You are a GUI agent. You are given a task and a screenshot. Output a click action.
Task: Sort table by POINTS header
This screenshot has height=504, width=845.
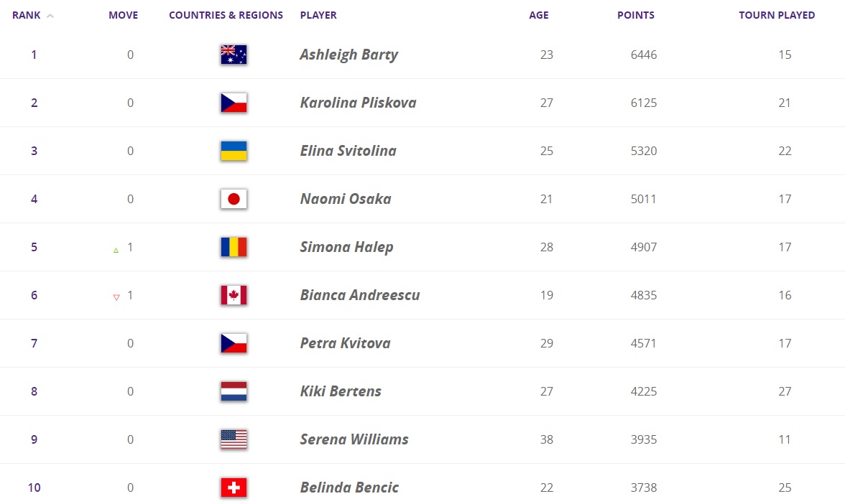(x=635, y=15)
